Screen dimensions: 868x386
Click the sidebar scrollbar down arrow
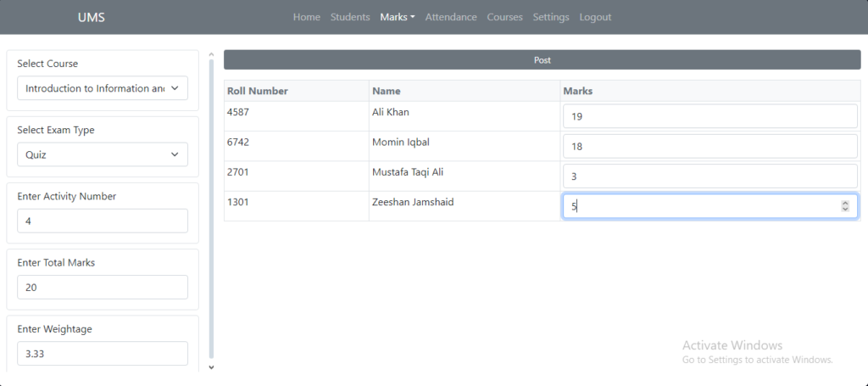tap(211, 367)
